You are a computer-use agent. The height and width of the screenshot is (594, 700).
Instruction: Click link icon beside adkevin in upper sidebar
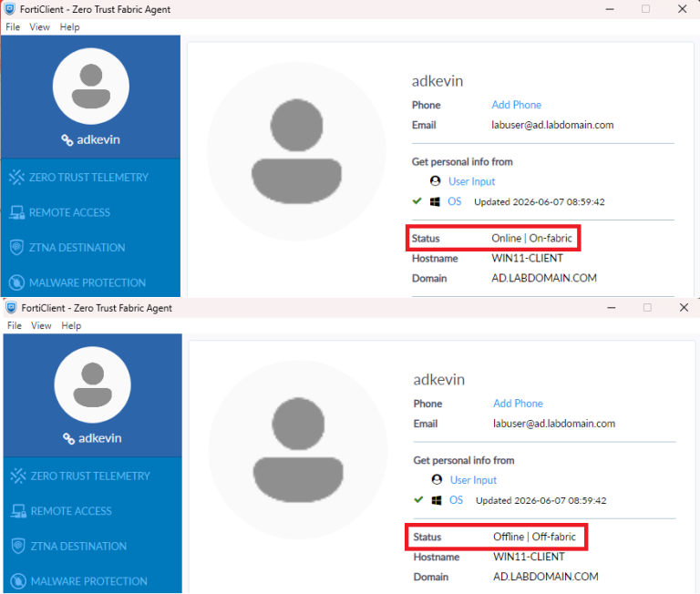click(67, 140)
